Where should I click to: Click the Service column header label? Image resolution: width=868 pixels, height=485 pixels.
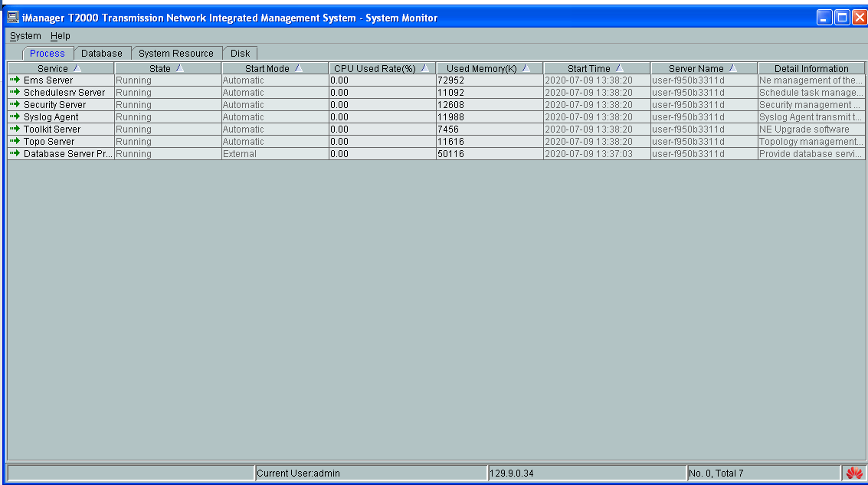tap(53, 69)
